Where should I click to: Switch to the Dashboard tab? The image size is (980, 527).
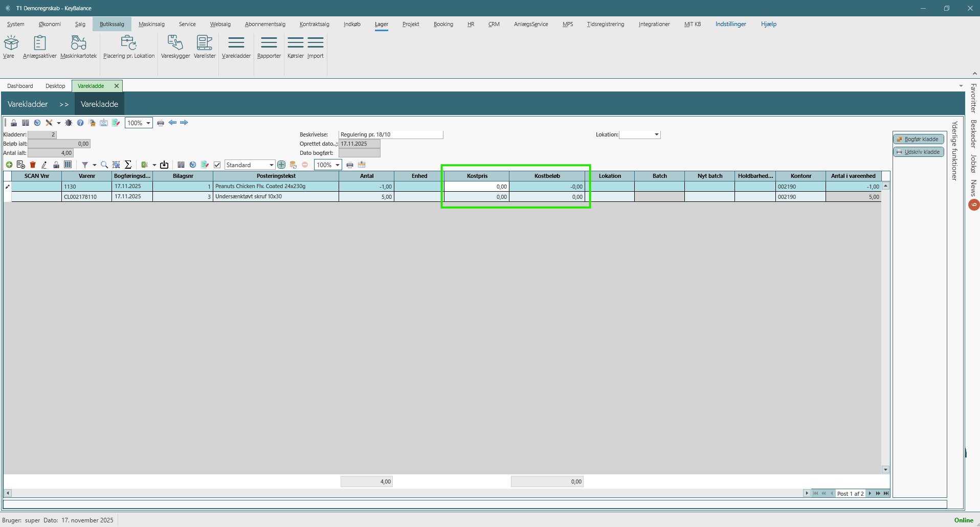pyautogui.click(x=20, y=86)
